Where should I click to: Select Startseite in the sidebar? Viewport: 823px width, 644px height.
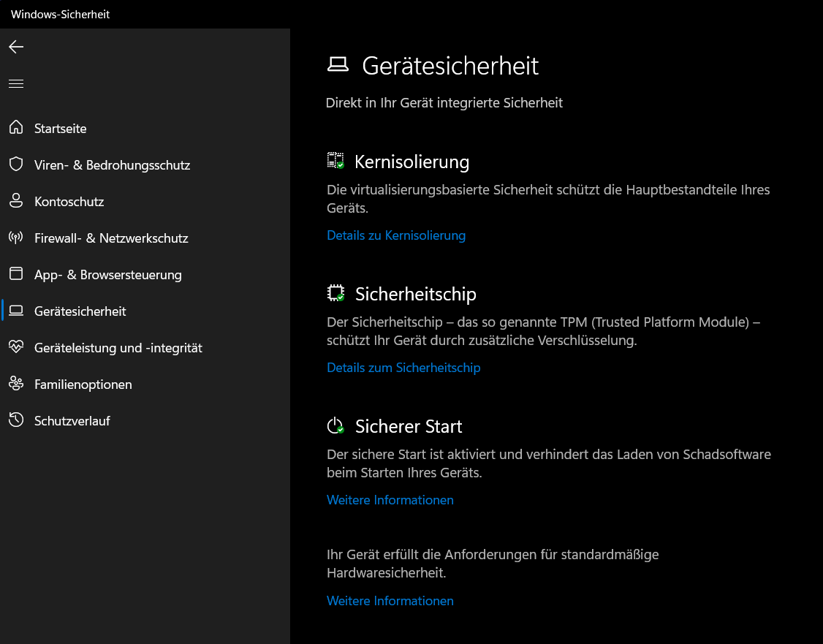(x=61, y=129)
